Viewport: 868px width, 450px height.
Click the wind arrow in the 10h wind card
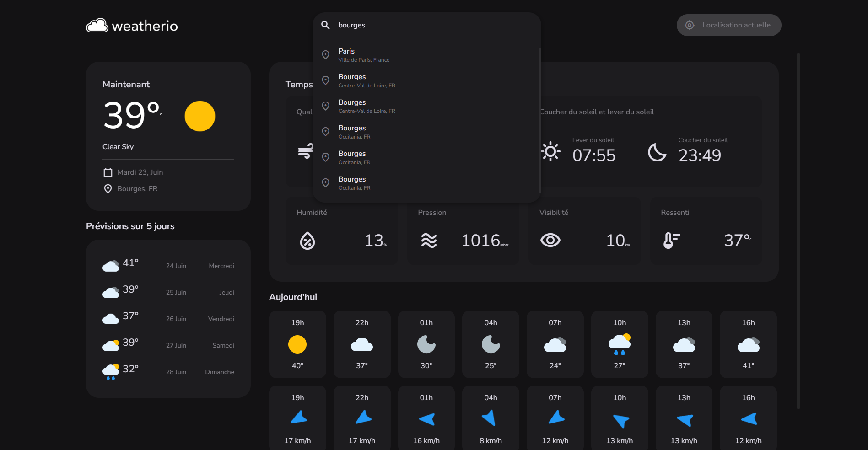[x=621, y=421]
